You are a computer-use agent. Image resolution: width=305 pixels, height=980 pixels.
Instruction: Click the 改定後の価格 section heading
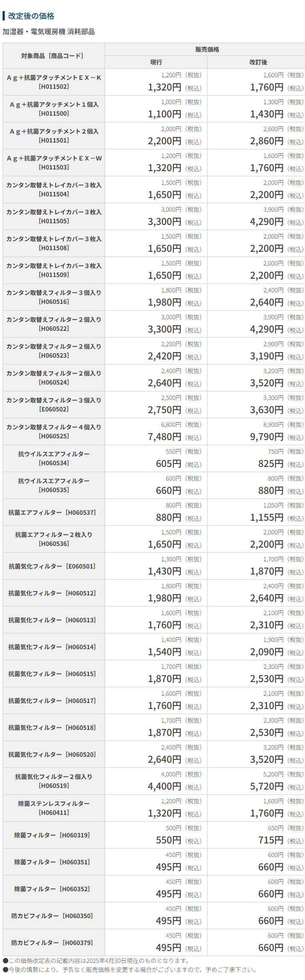click(31, 16)
